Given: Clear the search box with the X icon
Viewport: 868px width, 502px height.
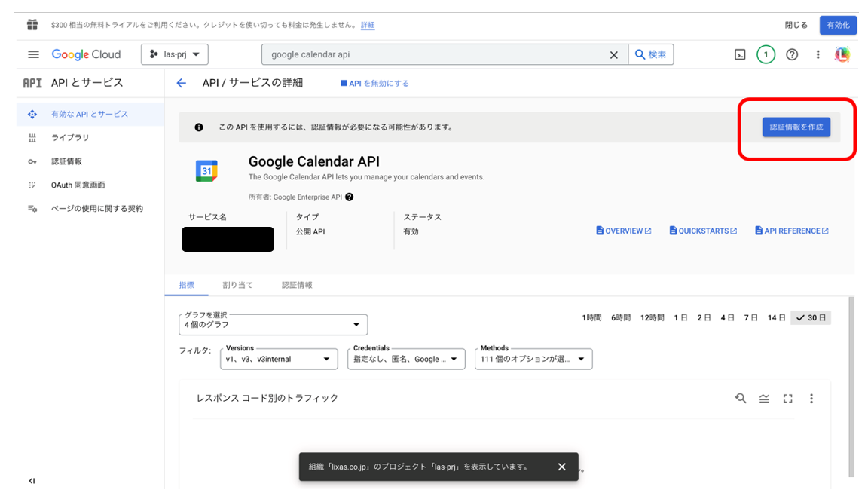Looking at the screenshot, I should tap(613, 55).
